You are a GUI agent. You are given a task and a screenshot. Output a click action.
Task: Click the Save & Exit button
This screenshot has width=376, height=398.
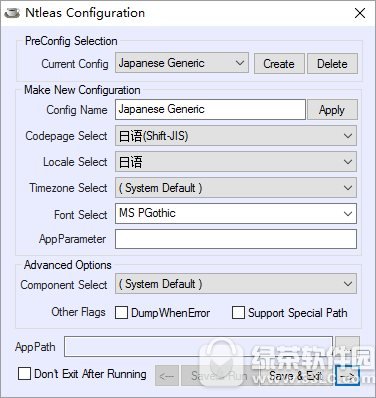click(x=296, y=376)
